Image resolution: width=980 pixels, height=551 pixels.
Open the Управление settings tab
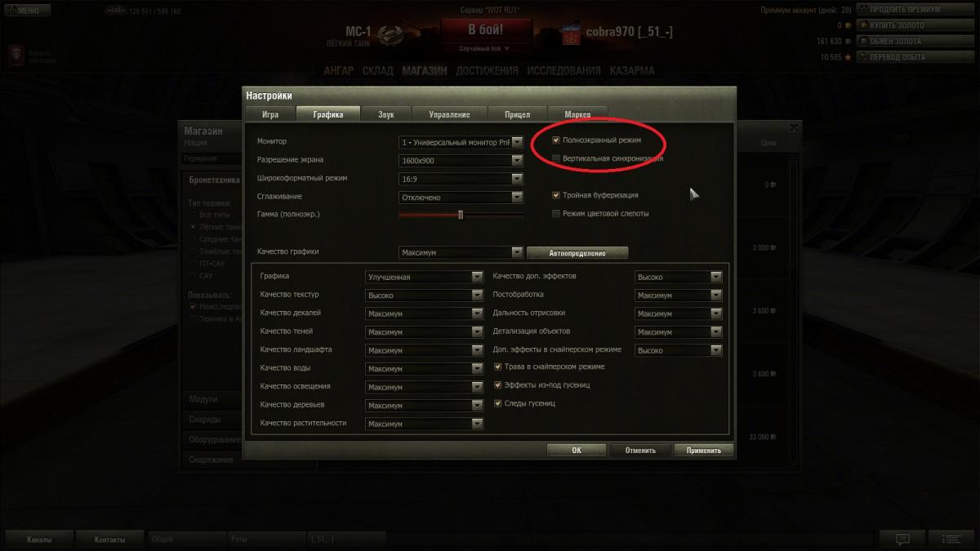[x=449, y=114]
